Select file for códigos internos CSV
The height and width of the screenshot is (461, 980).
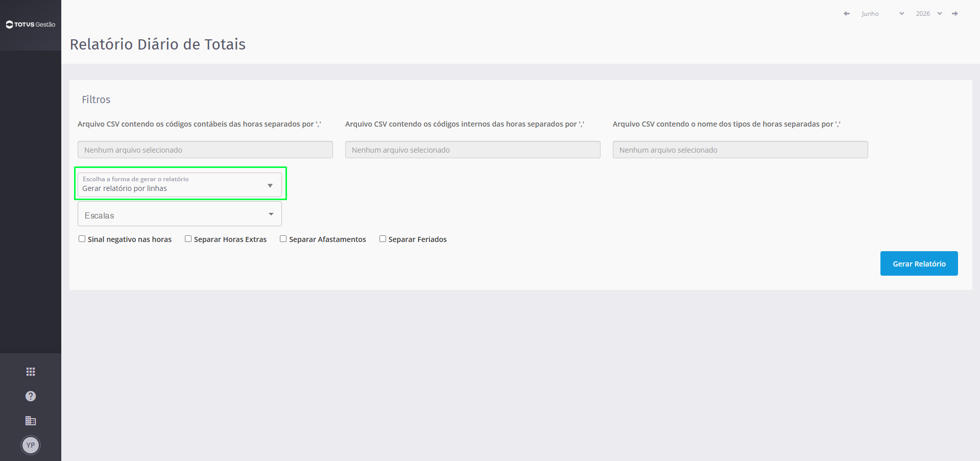click(x=473, y=150)
